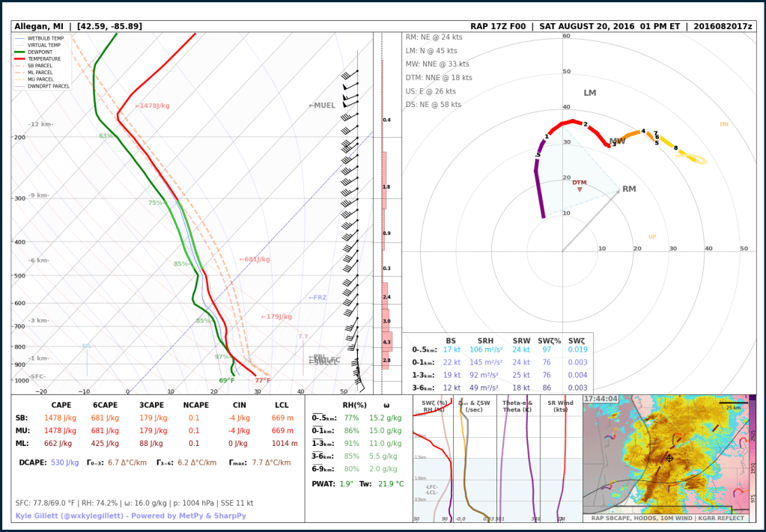Click the Theta-e & Theta panel header
Screen dimensions: 766x532
[x=518, y=406]
